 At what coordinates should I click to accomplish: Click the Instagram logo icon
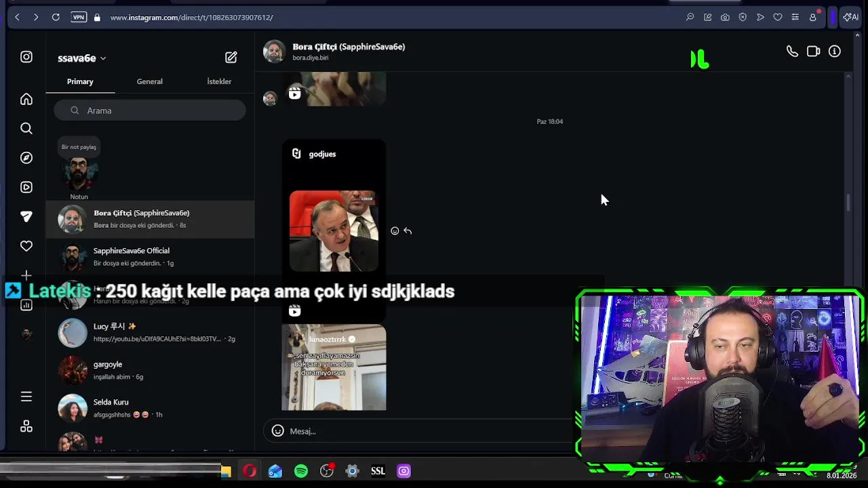click(x=26, y=57)
